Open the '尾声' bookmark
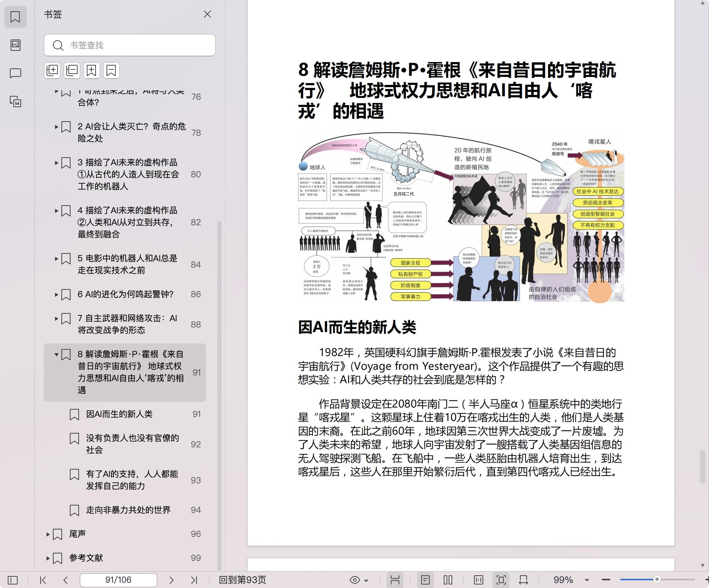Screen dimensions: 709x588 pyautogui.click(x=77, y=534)
